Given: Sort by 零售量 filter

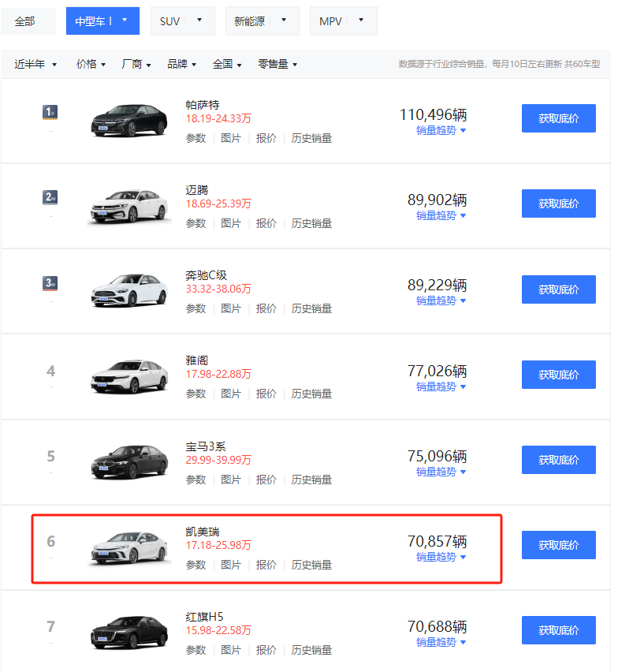Looking at the screenshot, I should (x=277, y=65).
